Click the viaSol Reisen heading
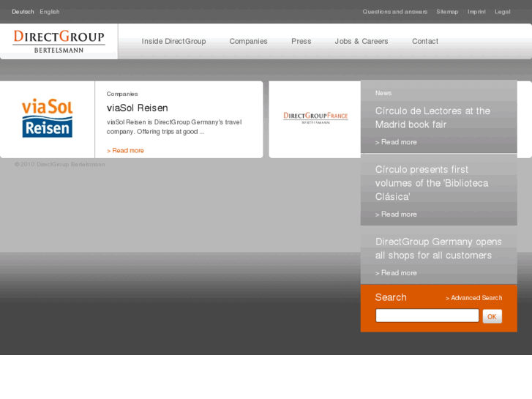The width and height of the screenshot is (532, 399). (x=138, y=108)
